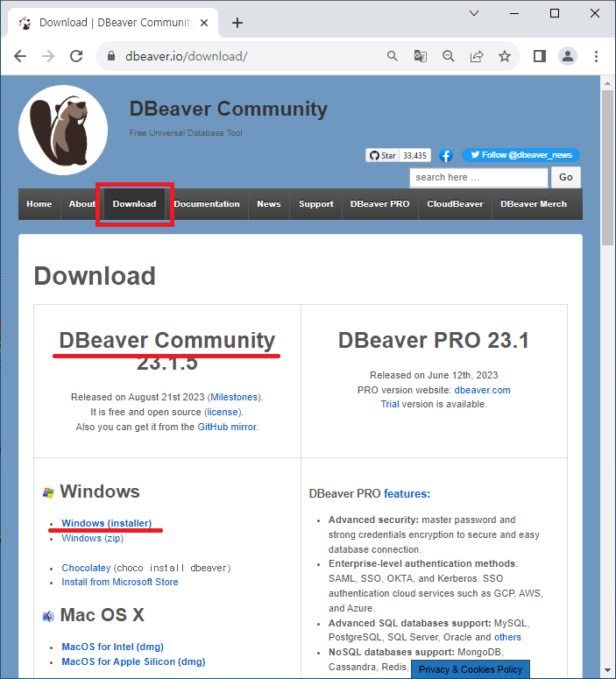Click the address bar search magnifier icon
The width and height of the screenshot is (616, 679).
(392, 56)
